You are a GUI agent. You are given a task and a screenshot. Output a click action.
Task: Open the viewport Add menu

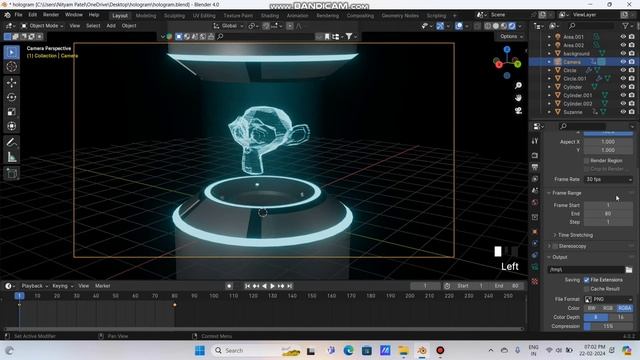111,26
